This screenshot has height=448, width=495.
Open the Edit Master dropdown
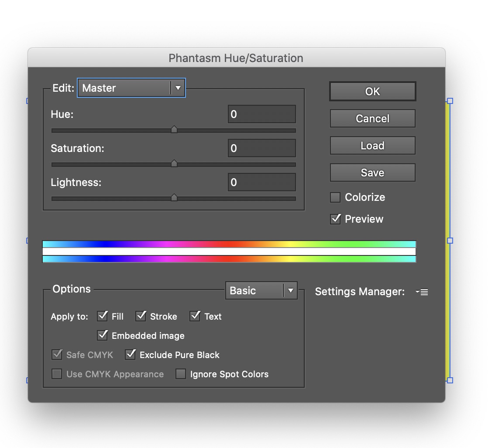coord(131,88)
